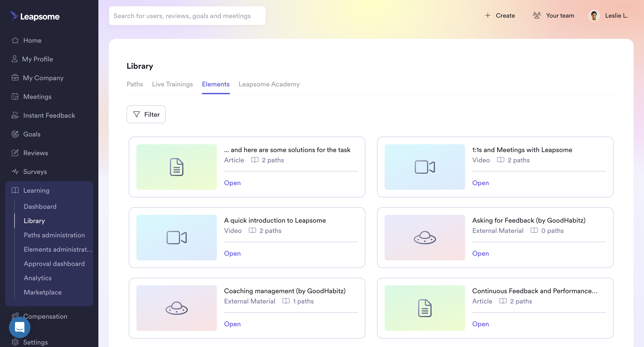Click book icon on Coaching management card
This screenshot has height=347, width=644.
pyautogui.click(x=286, y=301)
